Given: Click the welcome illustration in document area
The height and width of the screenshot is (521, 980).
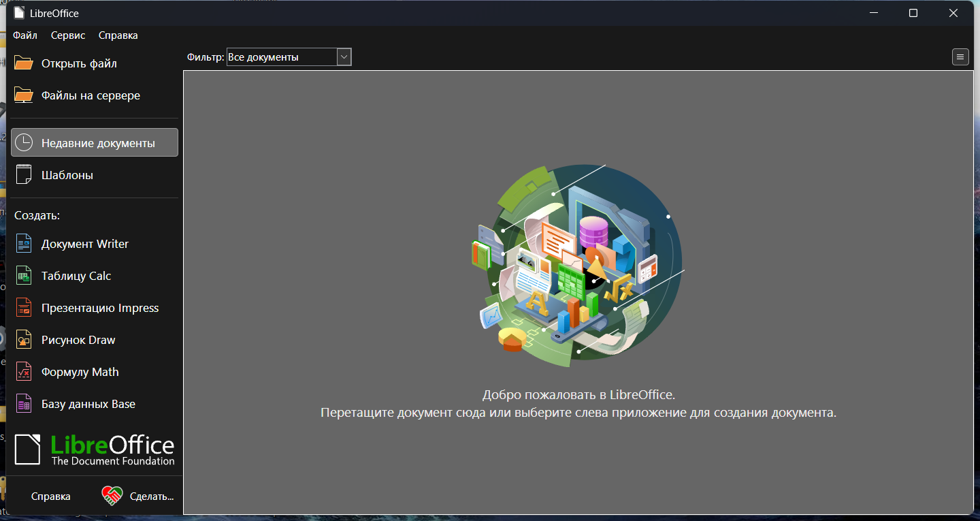Looking at the screenshot, I should tap(578, 266).
